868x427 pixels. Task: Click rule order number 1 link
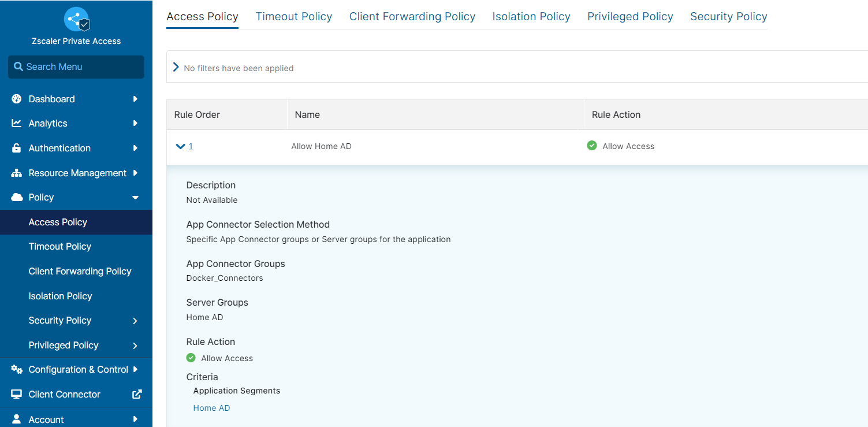pos(191,146)
